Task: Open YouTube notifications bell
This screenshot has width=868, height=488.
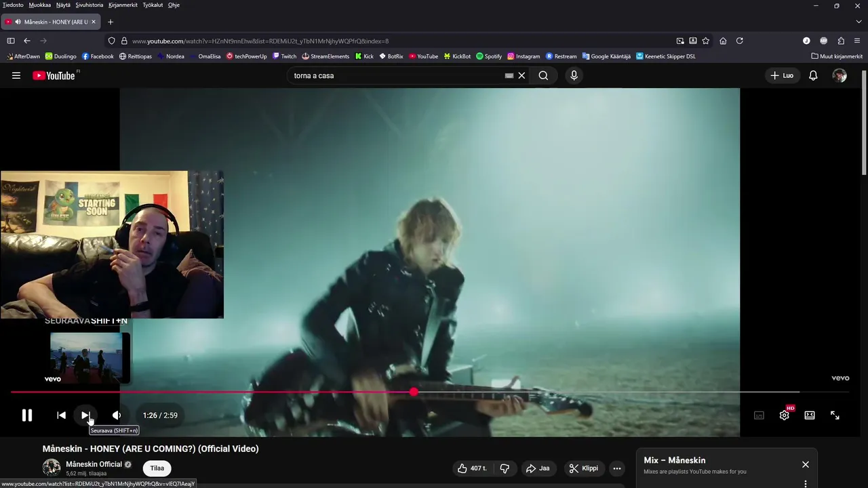Action: coord(813,75)
